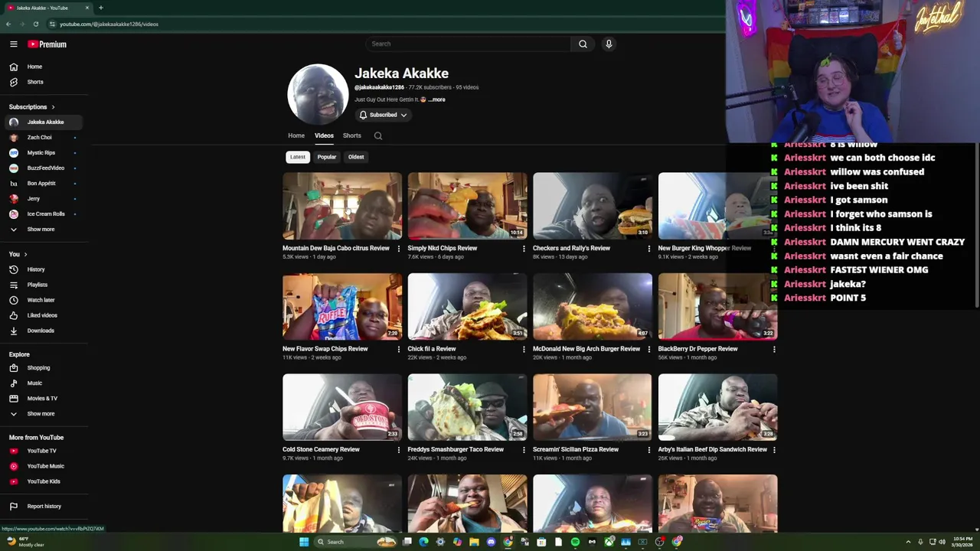980x551 pixels.
Task: Open the Screamin' Sicilian Pizza Review thumbnail
Action: pyautogui.click(x=593, y=407)
